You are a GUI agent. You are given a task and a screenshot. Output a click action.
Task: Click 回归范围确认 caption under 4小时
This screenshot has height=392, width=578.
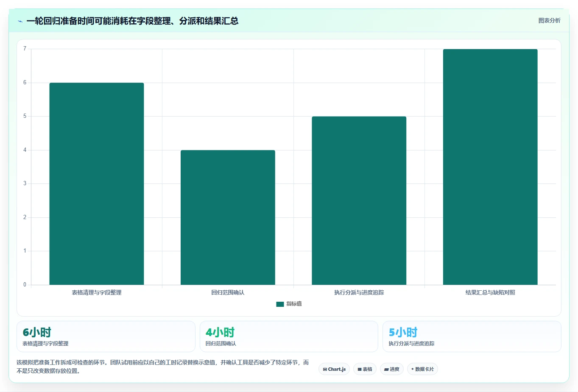[x=221, y=344]
